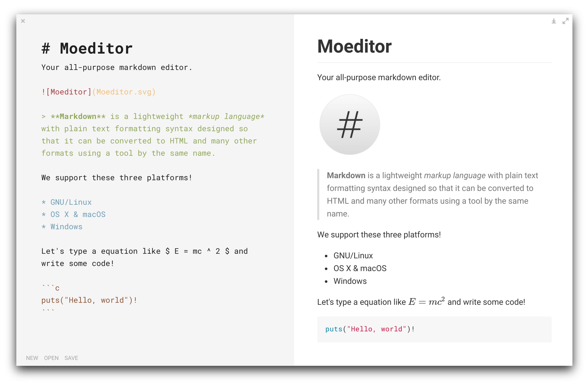Click the close icon in top-left
Image resolution: width=588 pixels, height=388 pixels.
point(23,21)
